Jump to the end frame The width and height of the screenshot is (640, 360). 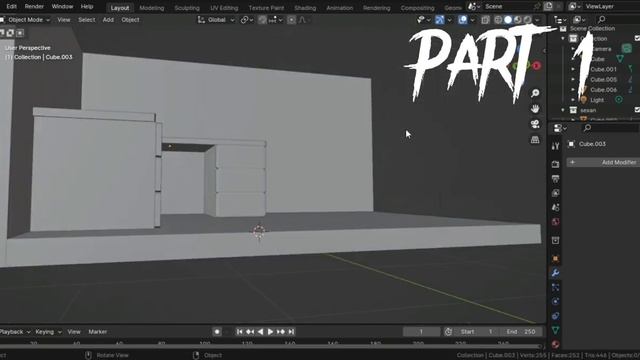[x=291, y=332]
